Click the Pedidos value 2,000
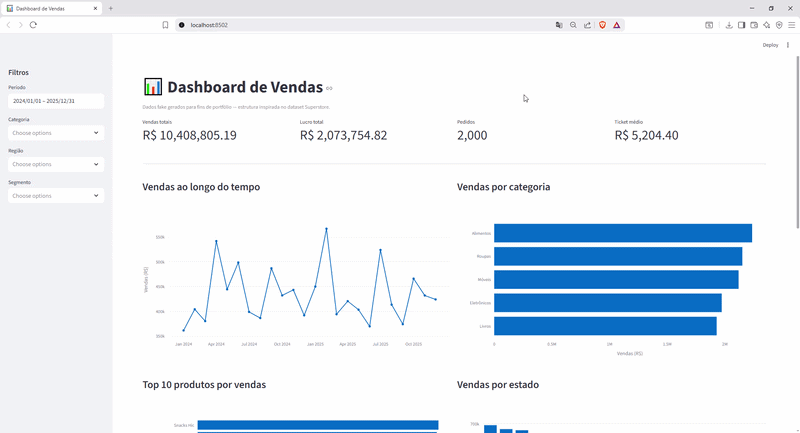The width and height of the screenshot is (800, 433). click(x=472, y=135)
